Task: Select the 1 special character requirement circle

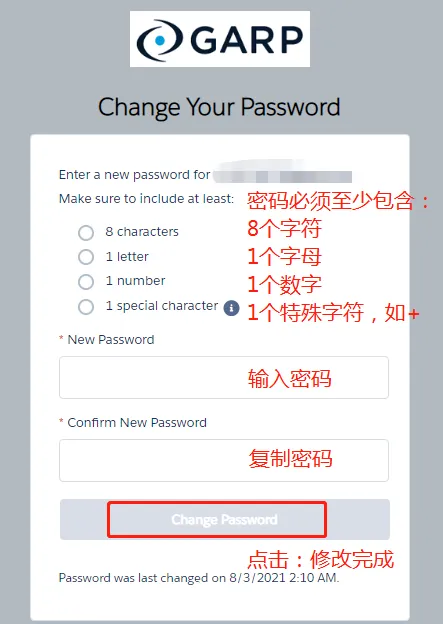Action: click(86, 307)
